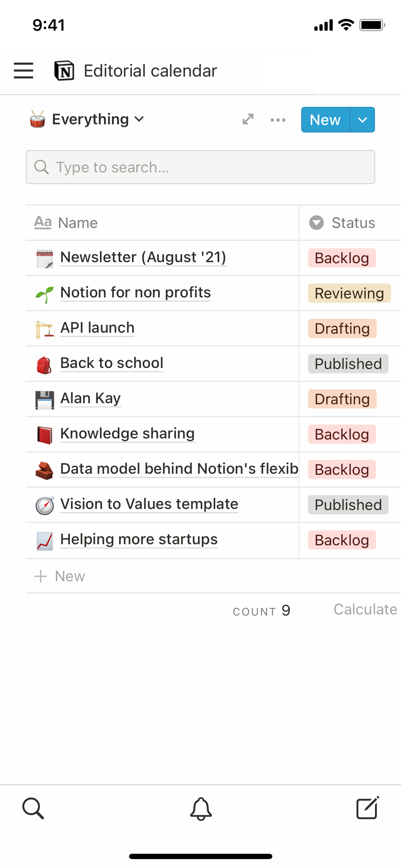This screenshot has width=401, height=868.
Task: Tap the drum icon next to Everything
Action: [x=37, y=119]
